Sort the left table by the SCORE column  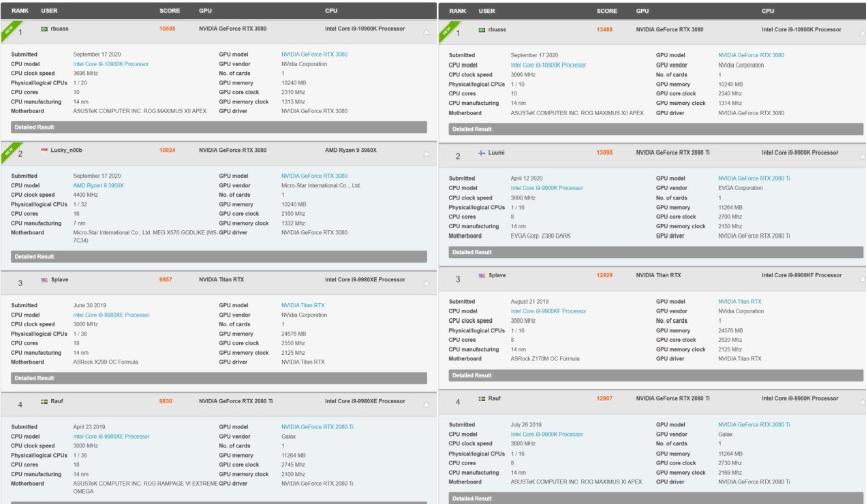coord(170,11)
